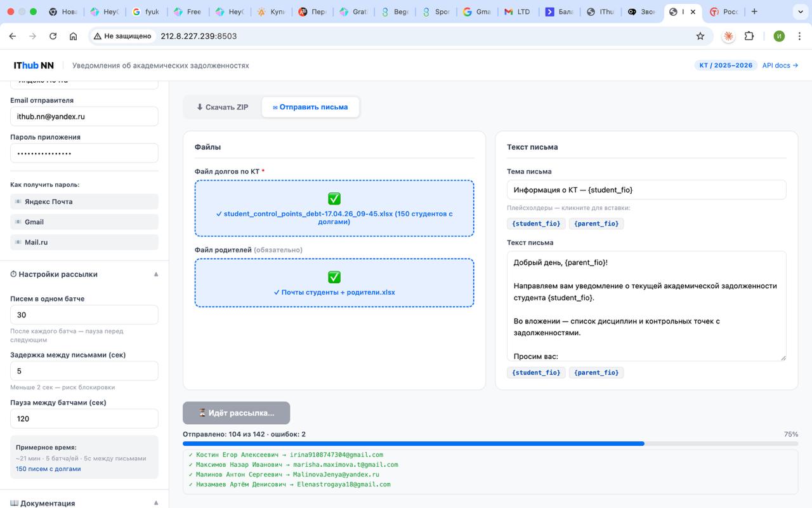The width and height of the screenshot is (812, 508).
Task: Click the IThub NN logo
Action: [x=34, y=65]
